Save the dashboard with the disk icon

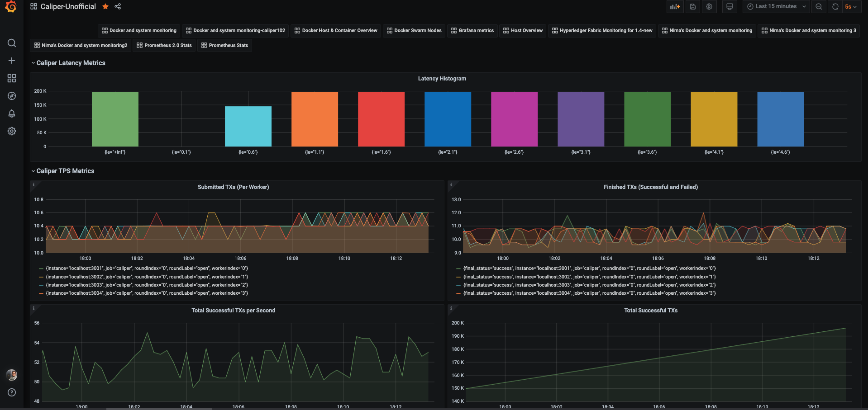point(692,6)
